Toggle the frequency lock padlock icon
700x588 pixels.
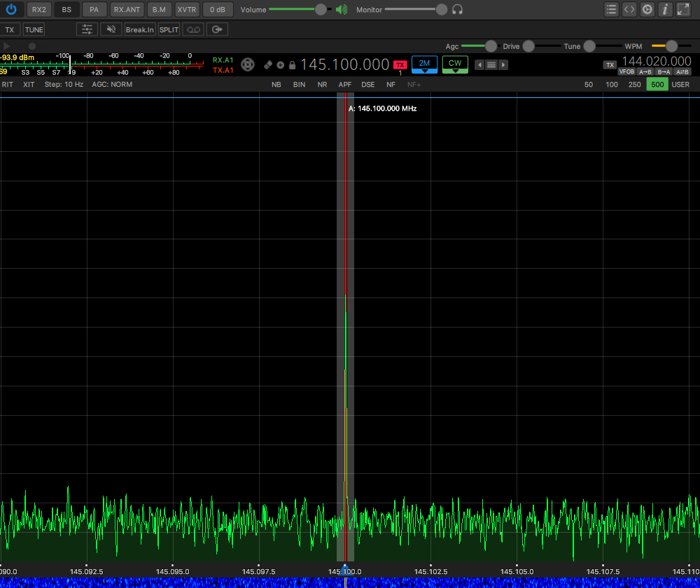click(293, 65)
